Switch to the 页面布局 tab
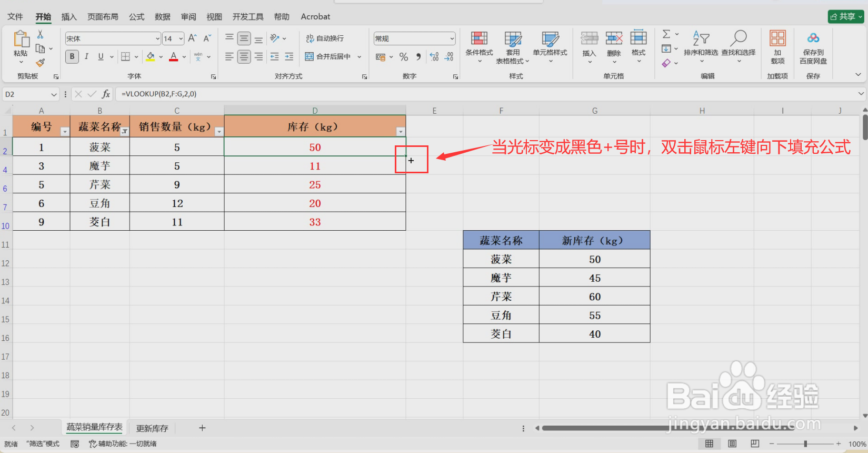This screenshot has width=868, height=453. pyautogui.click(x=103, y=17)
